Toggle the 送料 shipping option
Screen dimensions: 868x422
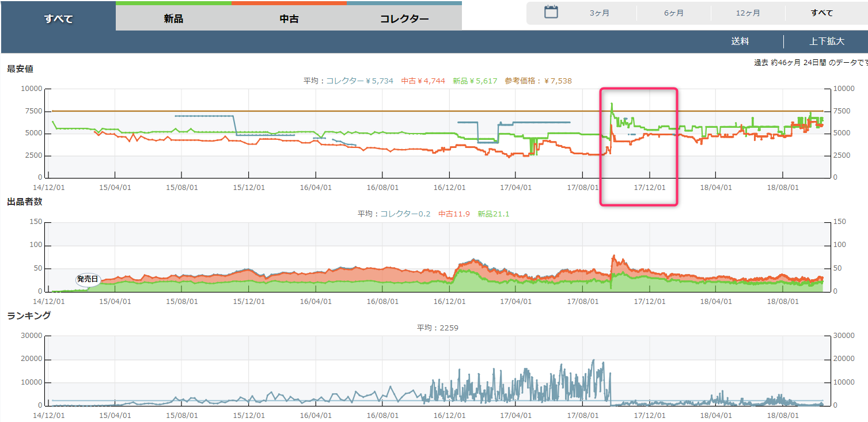(740, 41)
